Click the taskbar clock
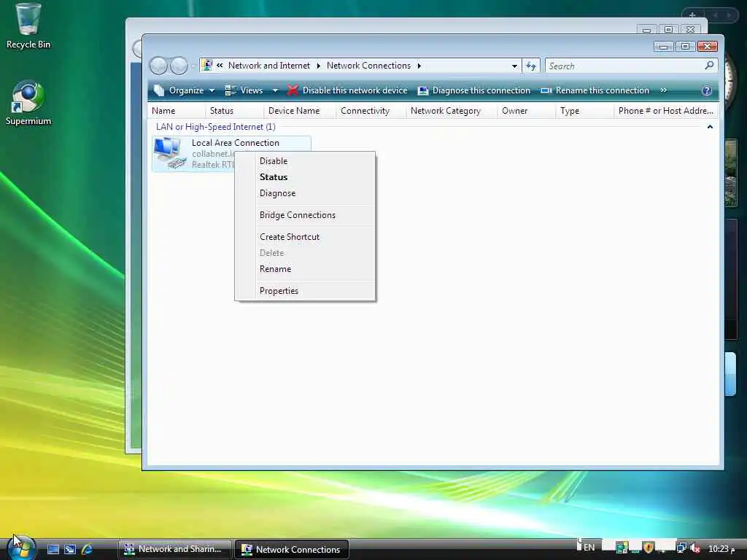Image resolution: width=747 pixels, height=560 pixels. 721,548
